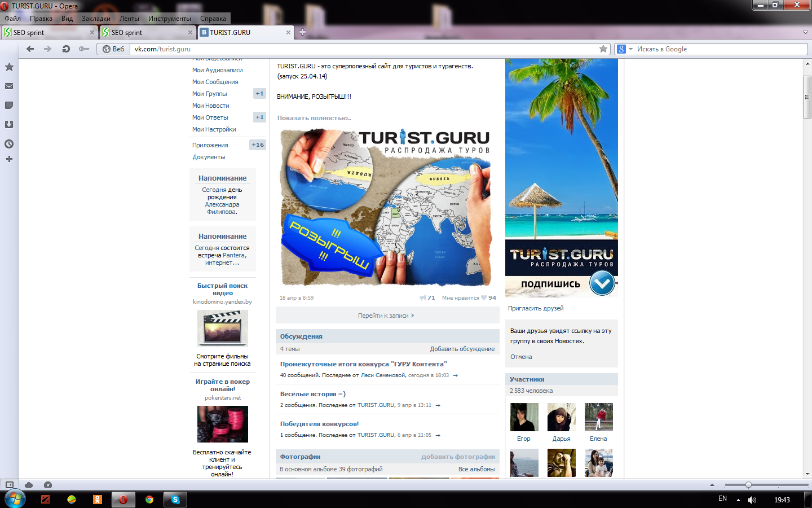Image resolution: width=812 pixels, height=508 pixels.
Task: Expand the post text via Показать полностью..
Action: (314, 118)
